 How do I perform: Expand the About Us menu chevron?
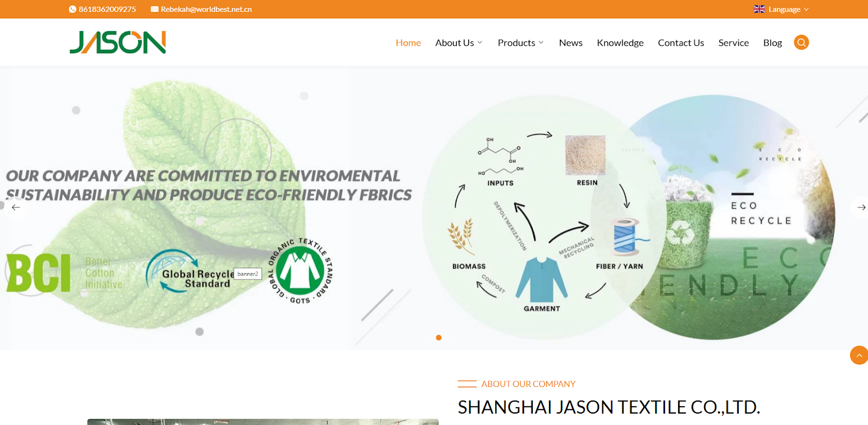tap(480, 42)
